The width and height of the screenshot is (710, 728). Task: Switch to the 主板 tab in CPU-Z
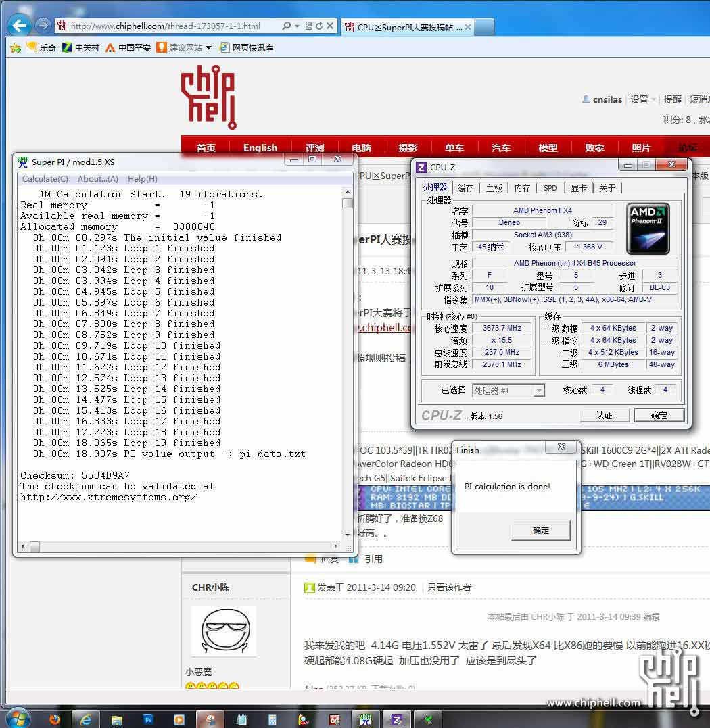click(x=494, y=187)
